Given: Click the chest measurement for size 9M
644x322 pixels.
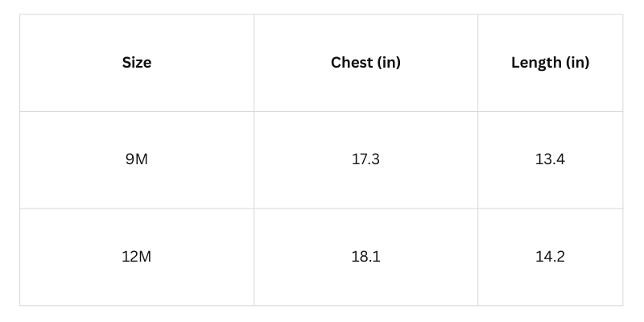Looking at the screenshot, I should pyautogui.click(x=365, y=159).
